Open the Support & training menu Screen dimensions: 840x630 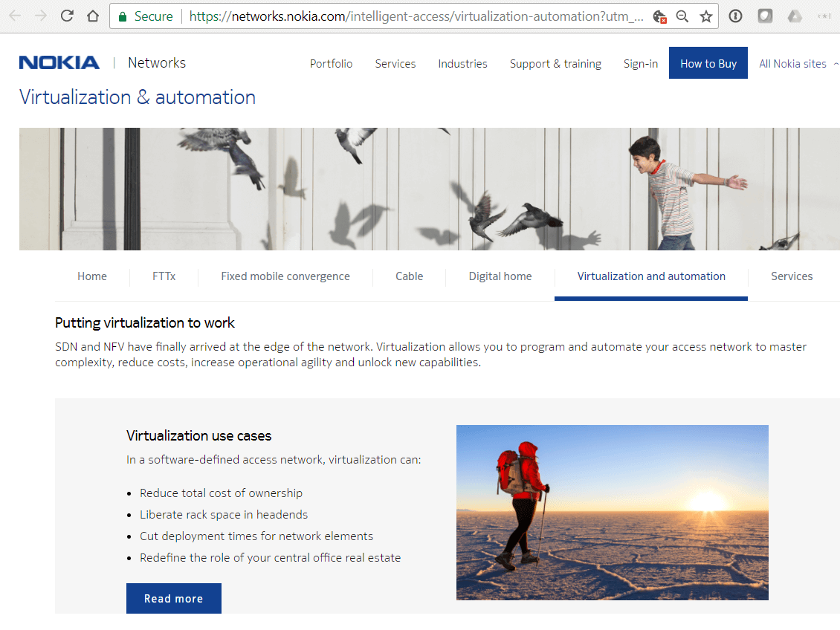[x=555, y=64]
